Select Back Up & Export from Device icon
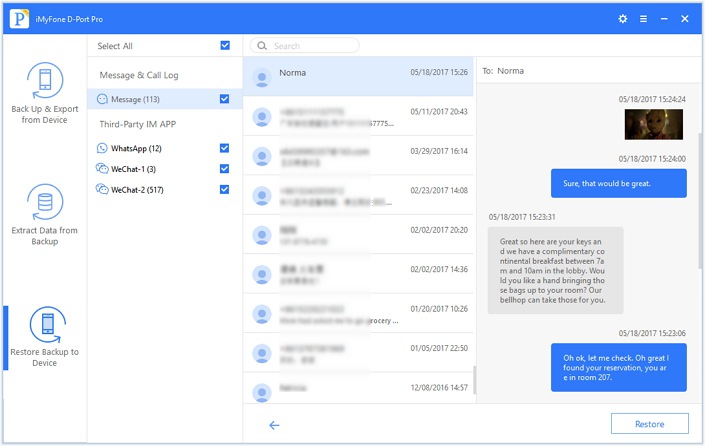The height and width of the screenshot is (446, 705). click(x=45, y=80)
